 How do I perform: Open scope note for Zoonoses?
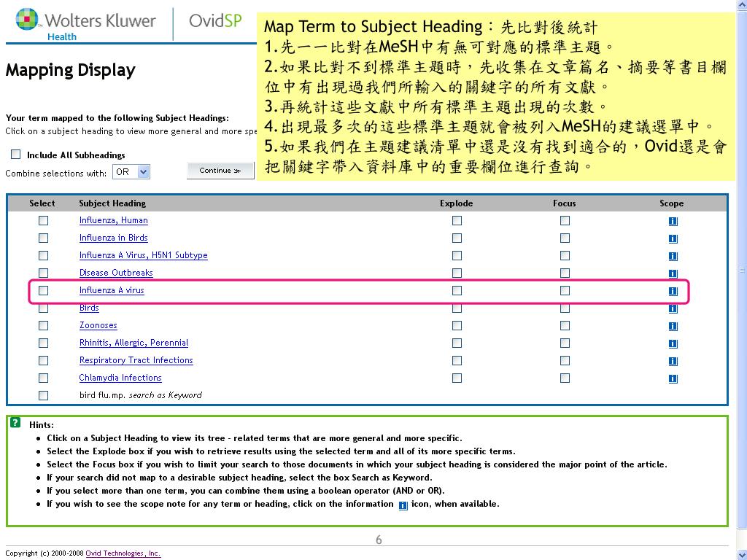coord(673,326)
